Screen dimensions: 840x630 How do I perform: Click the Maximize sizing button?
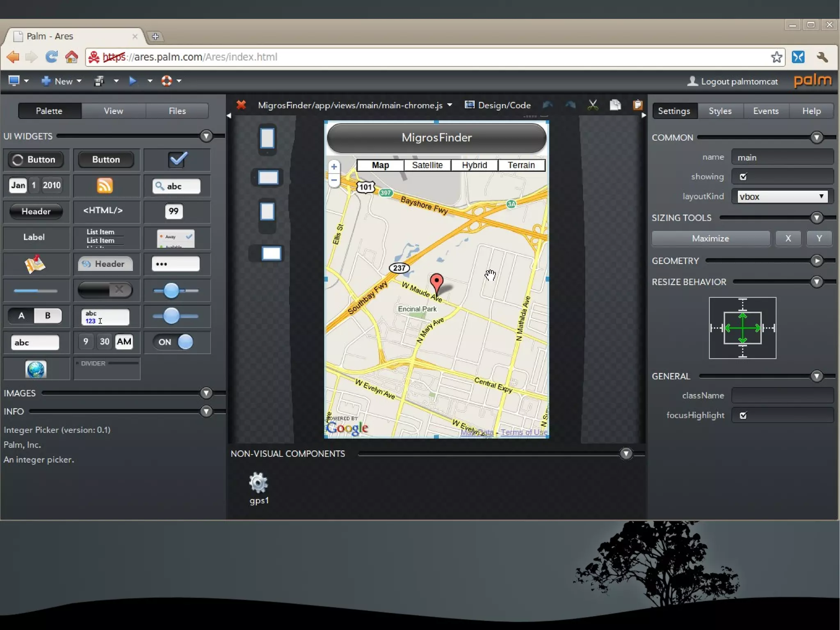click(x=710, y=238)
